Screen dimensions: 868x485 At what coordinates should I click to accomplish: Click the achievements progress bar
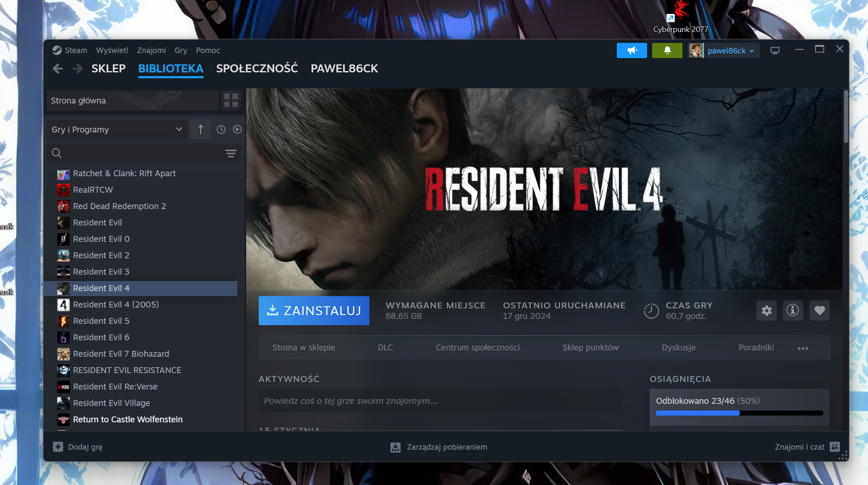739,413
